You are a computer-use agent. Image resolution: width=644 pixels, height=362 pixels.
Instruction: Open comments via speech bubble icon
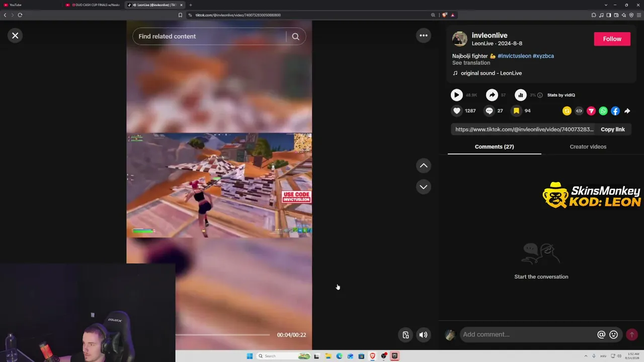[x=489, y=111]
